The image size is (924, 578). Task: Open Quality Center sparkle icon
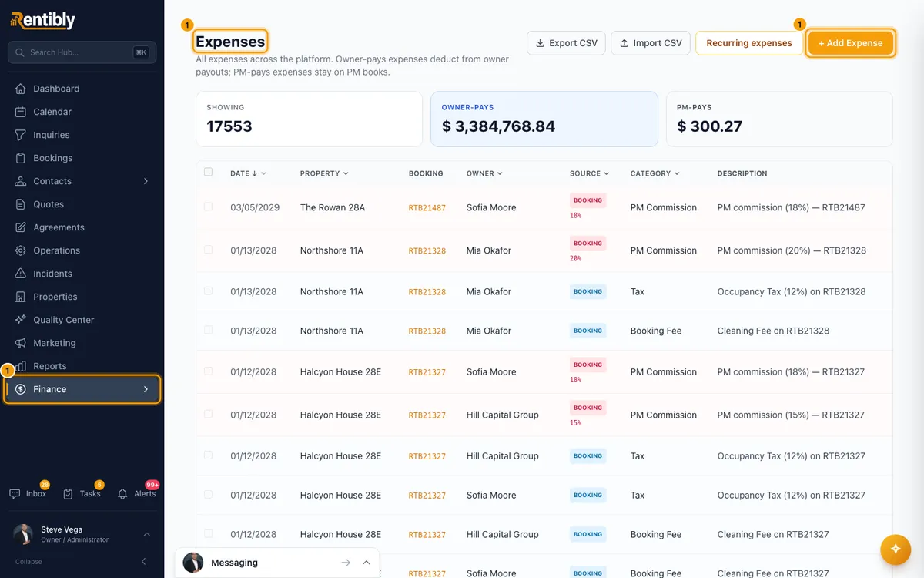tap(21, 320)
